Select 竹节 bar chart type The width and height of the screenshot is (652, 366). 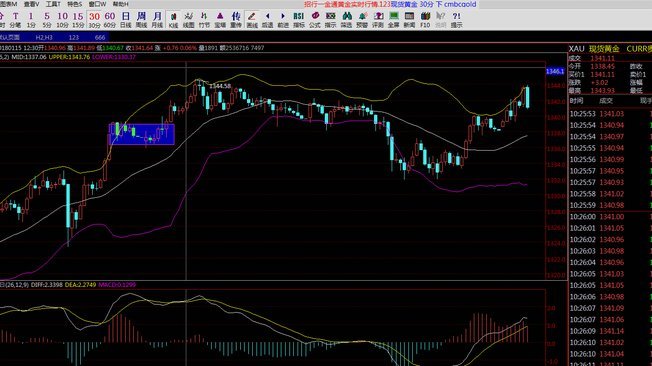coord(204,20)
